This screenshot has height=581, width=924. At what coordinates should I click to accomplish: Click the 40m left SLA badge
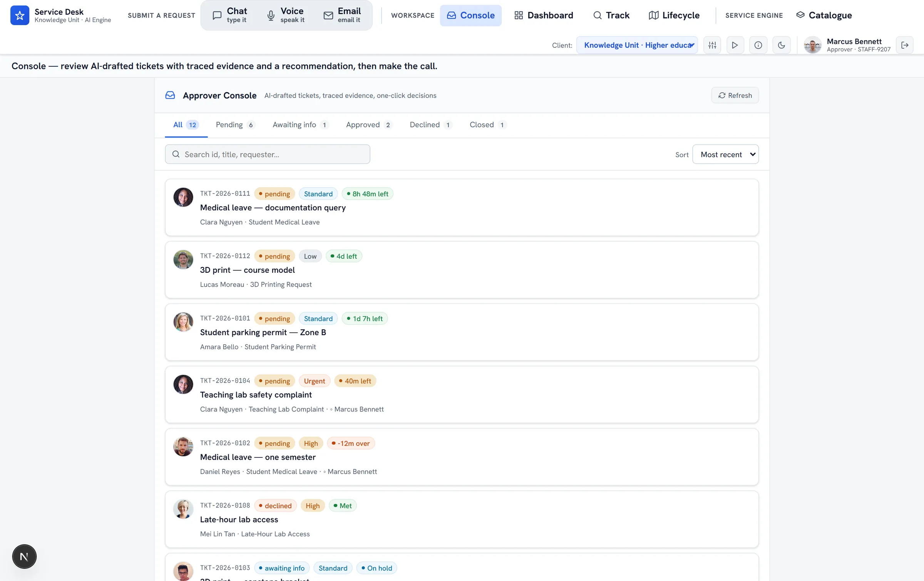[x=355, y=381]
